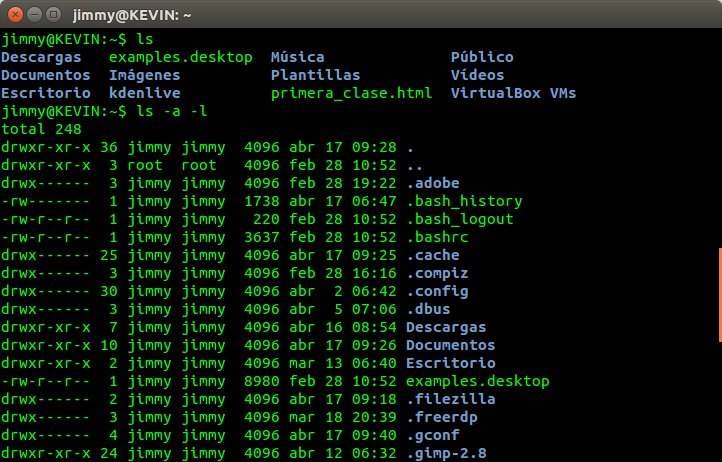
Task: Click the .compiz directory entry
Action: (437, 273)
